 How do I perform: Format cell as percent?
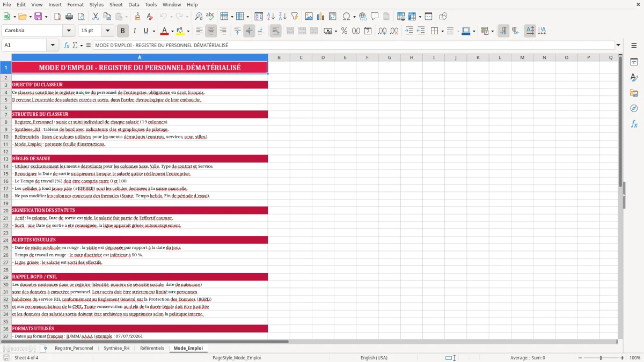coord(344,31)
